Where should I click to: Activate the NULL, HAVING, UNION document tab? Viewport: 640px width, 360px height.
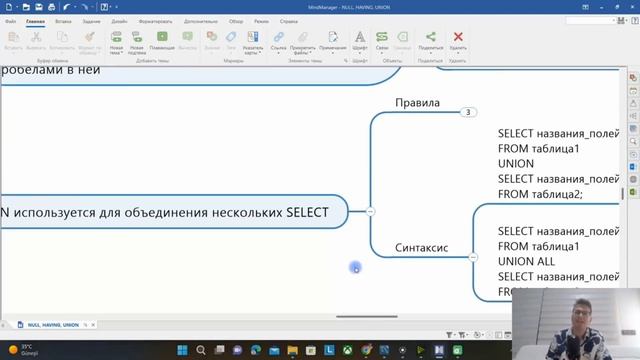click(x=53, y=325)
